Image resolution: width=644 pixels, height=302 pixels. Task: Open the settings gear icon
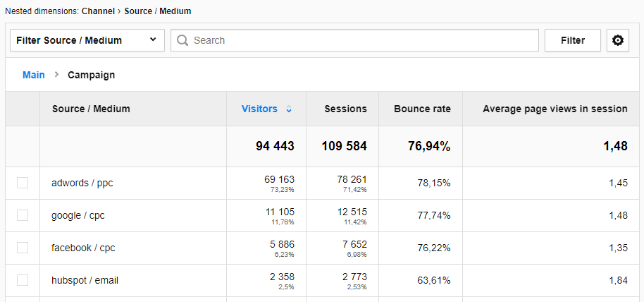[618, 40]
